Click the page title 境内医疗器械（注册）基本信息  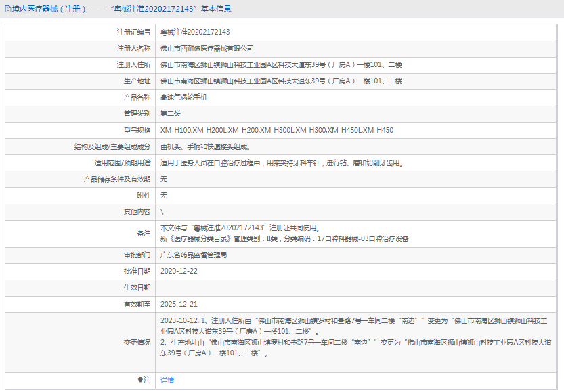(x=122, y=9)
